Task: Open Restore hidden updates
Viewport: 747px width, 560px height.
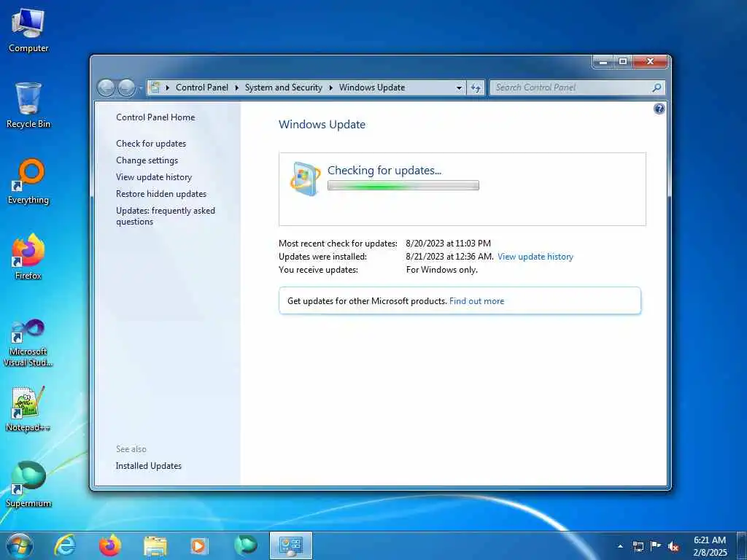Action: click(161, 194)
